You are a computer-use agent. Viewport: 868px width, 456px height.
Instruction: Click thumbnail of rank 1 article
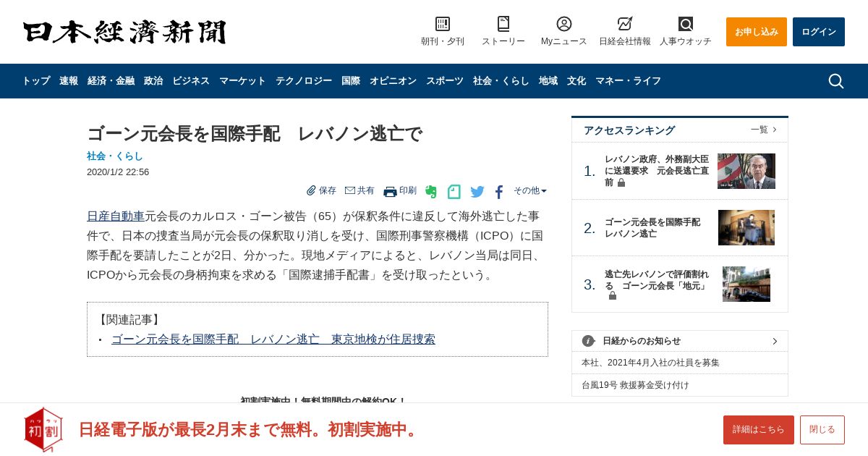[x=746, y=171]
